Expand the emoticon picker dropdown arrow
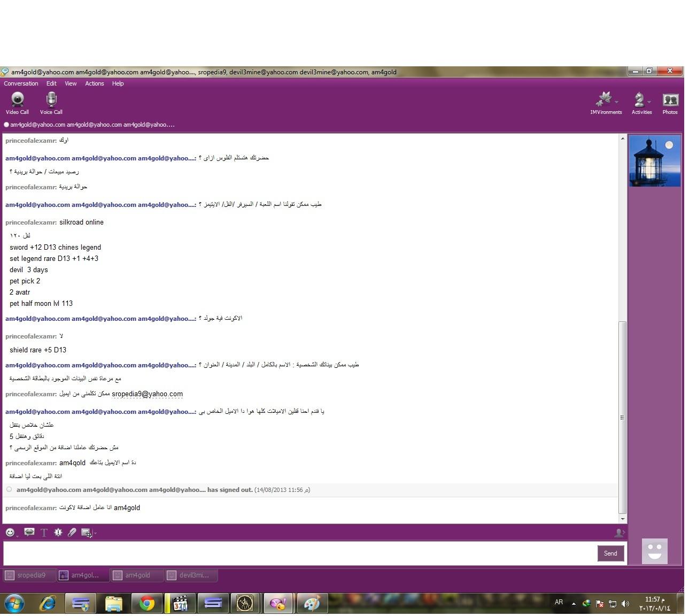This screenshot has width=689, height=616. coord(17,535)
